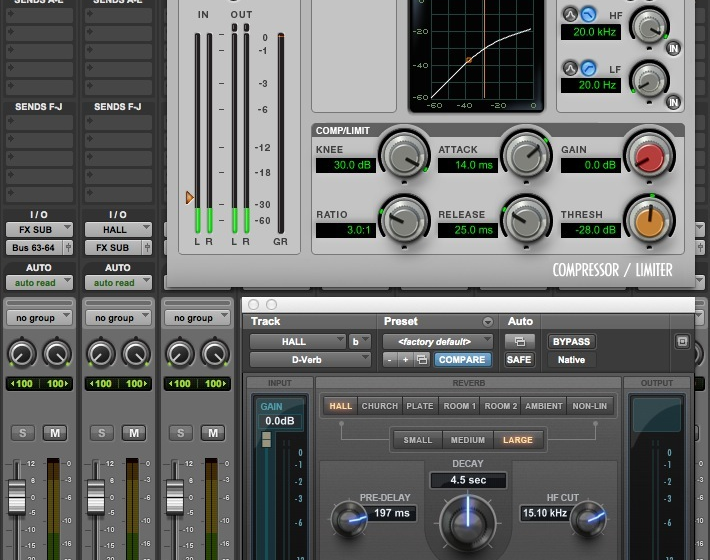The image size is (710, 560).
Task: Set reverb size to MEDIUM
Action: click(468, 440)
